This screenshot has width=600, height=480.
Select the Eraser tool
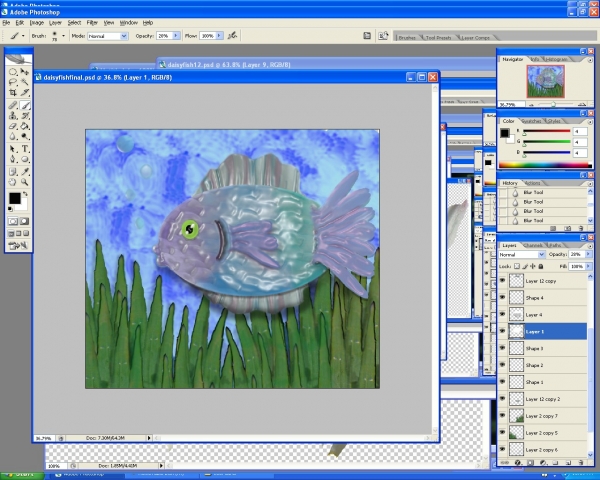coord(13,126)
